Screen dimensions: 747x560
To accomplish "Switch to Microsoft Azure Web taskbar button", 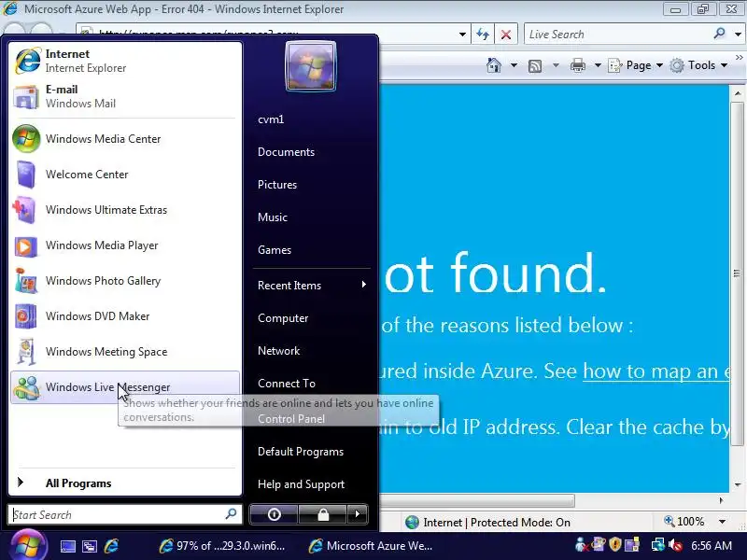I will pyautogui.click(x=372, y=546).
